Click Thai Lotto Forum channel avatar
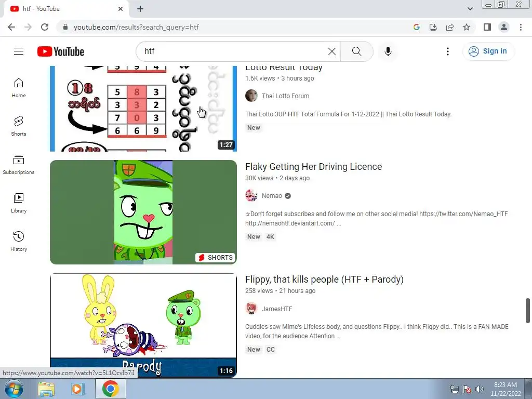The height and width of the screenshot is (399, 532). tap(251, 96)
